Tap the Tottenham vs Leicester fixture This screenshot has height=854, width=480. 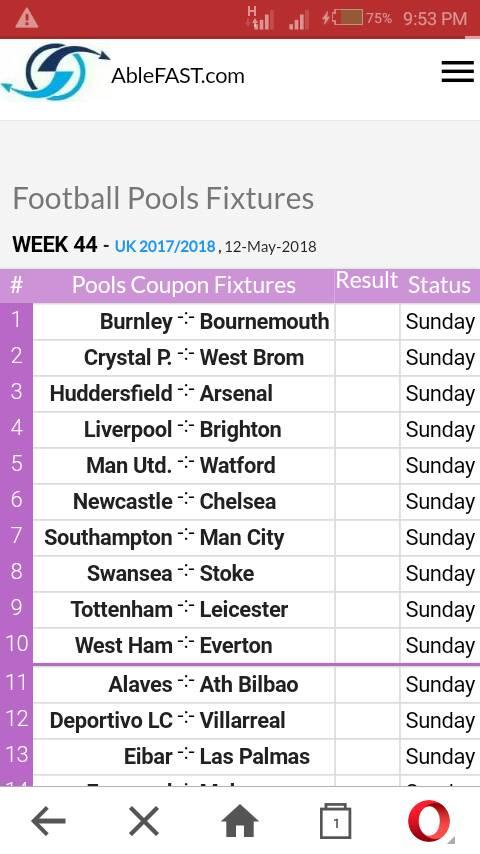click(179, 609)
